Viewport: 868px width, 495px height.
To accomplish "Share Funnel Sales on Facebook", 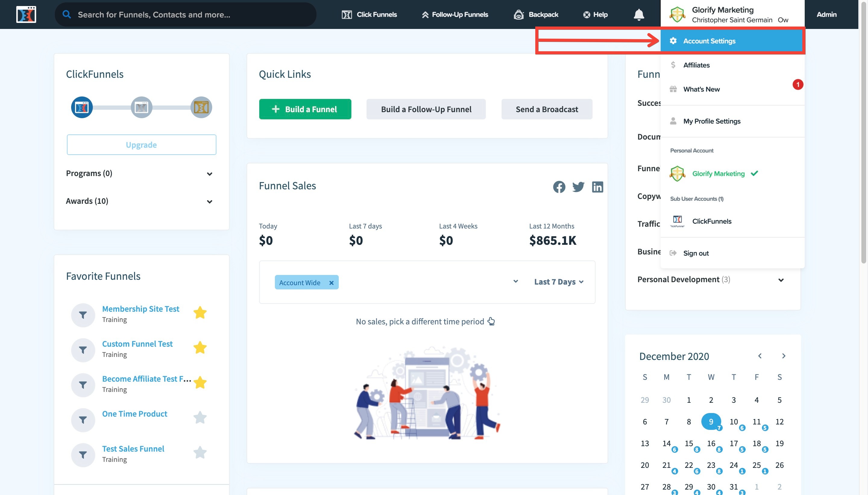I will 559,186.
